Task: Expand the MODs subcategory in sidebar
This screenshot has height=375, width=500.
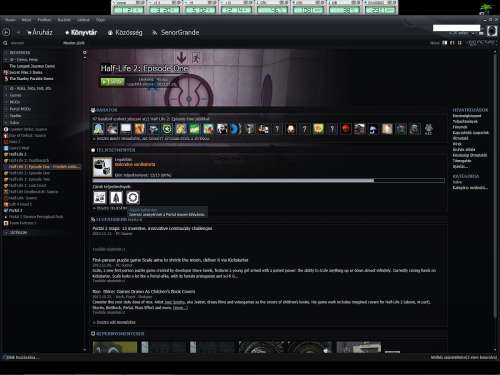Action: [6, 102]
